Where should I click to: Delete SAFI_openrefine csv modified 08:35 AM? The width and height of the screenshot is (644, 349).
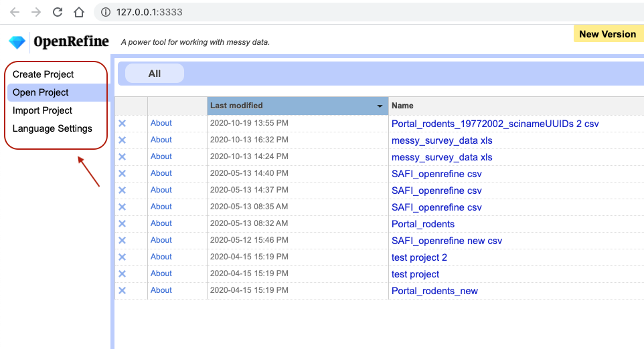point(123,207)
